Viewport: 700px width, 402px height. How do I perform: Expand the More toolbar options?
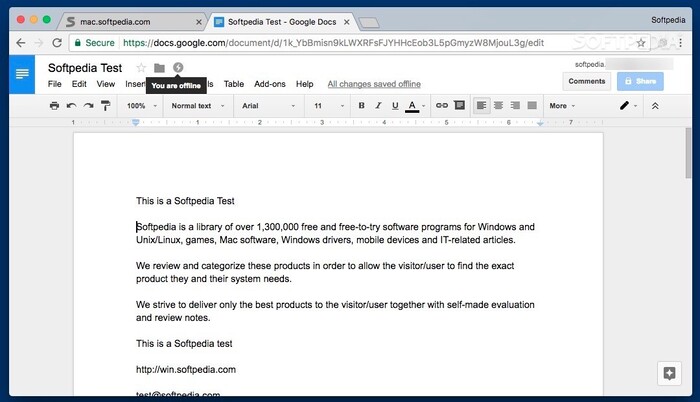(562, 106)
